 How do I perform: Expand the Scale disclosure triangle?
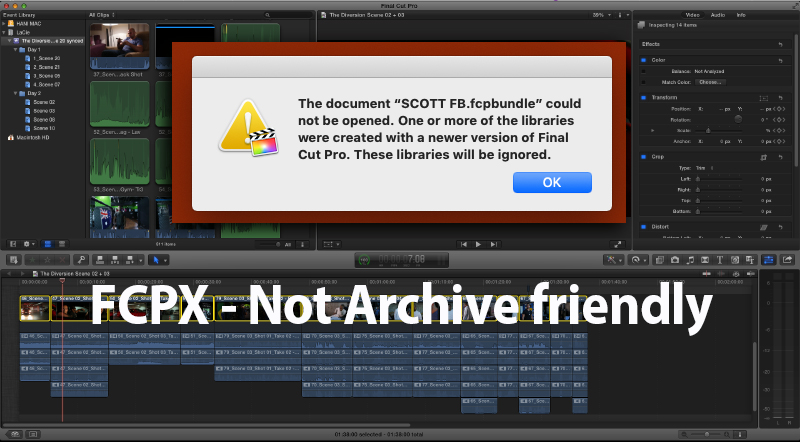(653, 131)
